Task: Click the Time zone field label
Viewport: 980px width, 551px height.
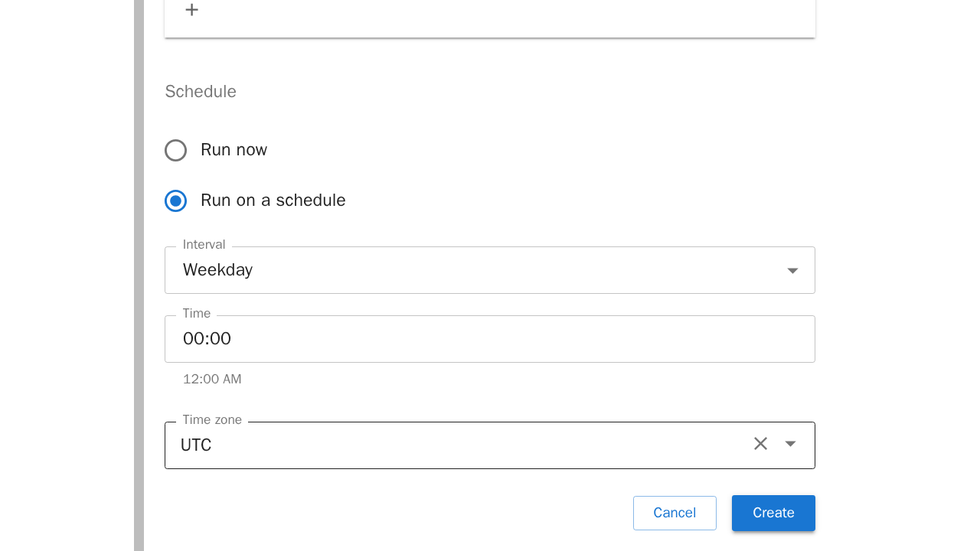Action: pyautogui.click(x=212, y=420)
